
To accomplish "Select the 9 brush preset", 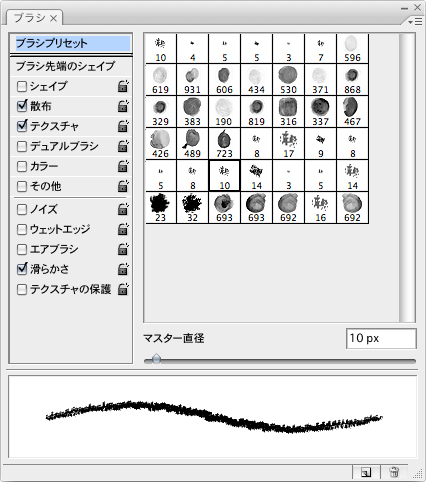I will (x=320, y=144).
